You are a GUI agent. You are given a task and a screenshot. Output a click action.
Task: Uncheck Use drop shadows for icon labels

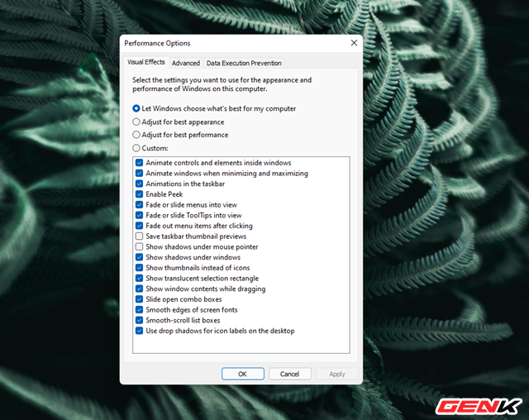coord(140,331)
